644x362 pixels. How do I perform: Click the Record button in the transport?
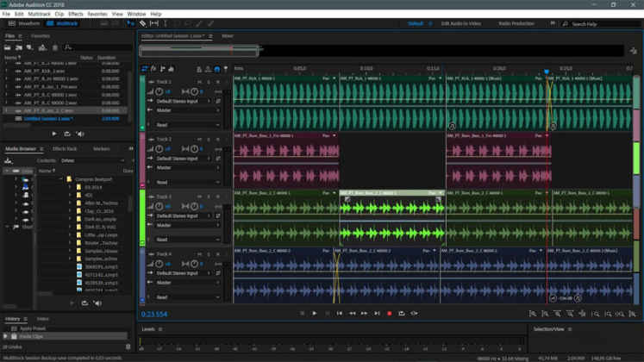[390, 313]
